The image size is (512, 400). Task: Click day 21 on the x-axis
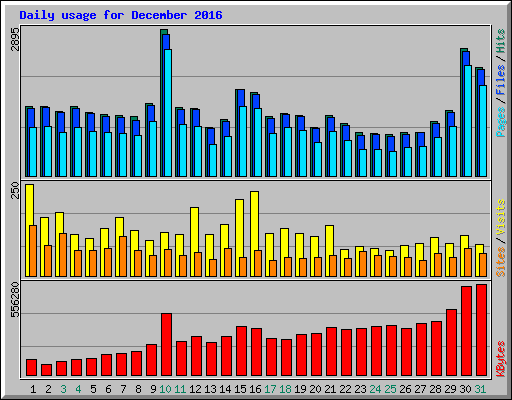330,389
